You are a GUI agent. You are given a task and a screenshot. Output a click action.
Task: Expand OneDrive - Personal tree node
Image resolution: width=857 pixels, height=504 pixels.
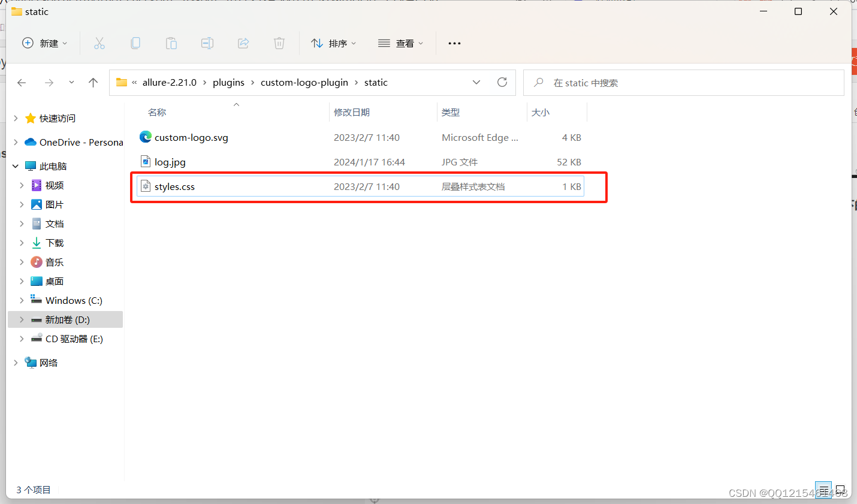pos(16,143)
